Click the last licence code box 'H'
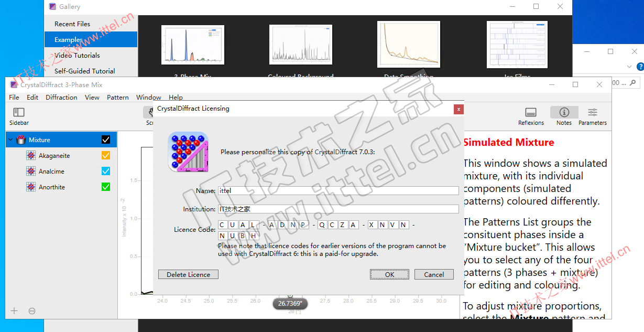The image size is (644, 332). click(254, 235)
